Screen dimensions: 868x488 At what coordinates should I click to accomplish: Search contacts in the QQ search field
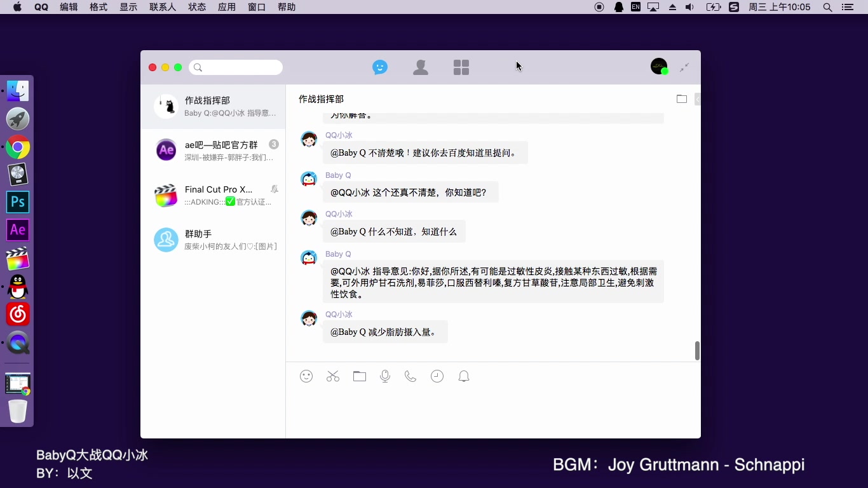[236, 67]
